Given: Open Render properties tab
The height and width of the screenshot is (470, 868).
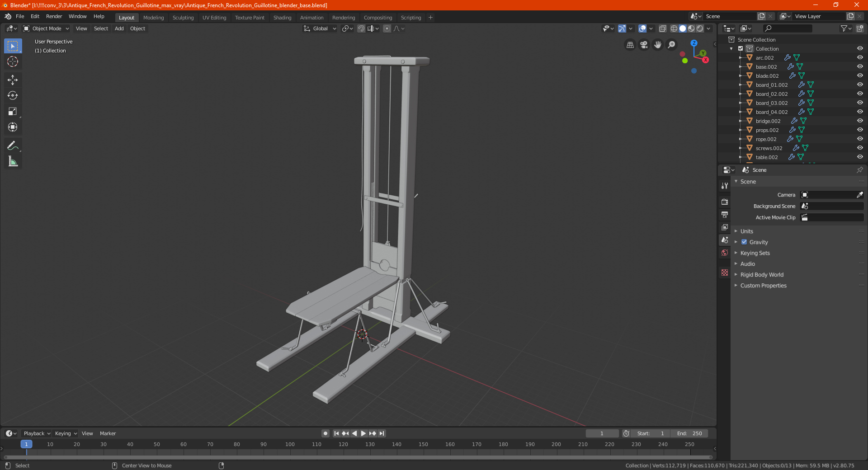Looking at the screenshot, I should point(725,202).
